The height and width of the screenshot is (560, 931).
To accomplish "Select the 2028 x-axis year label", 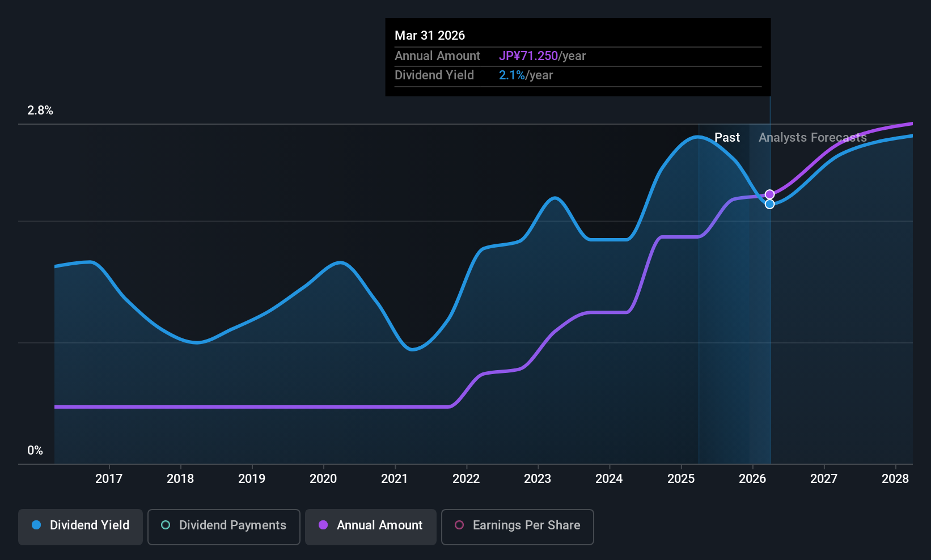I will (x=895, y=479).
